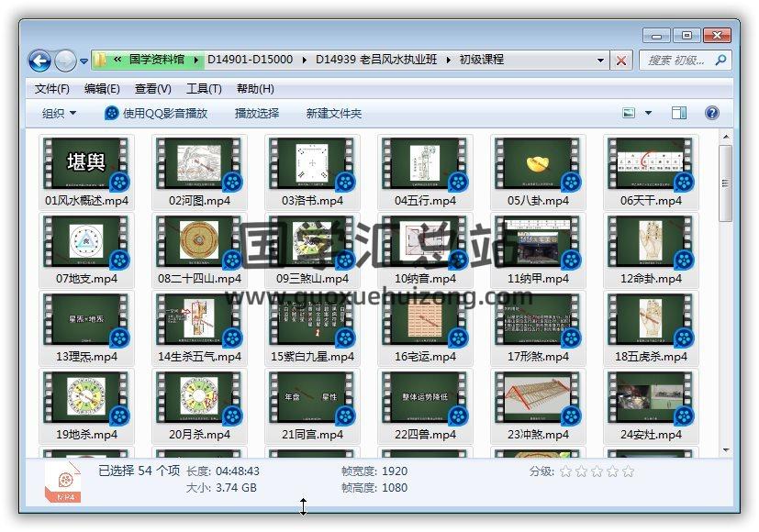759x532 pixels.
Task: Open the view options dropdown arrow
Action: (x=648, y=113)
